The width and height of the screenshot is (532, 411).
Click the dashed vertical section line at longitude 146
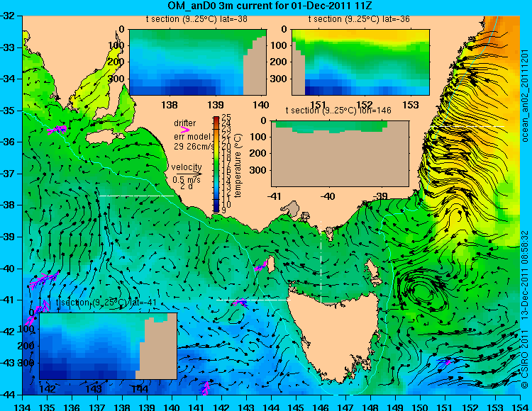point(321,262)
